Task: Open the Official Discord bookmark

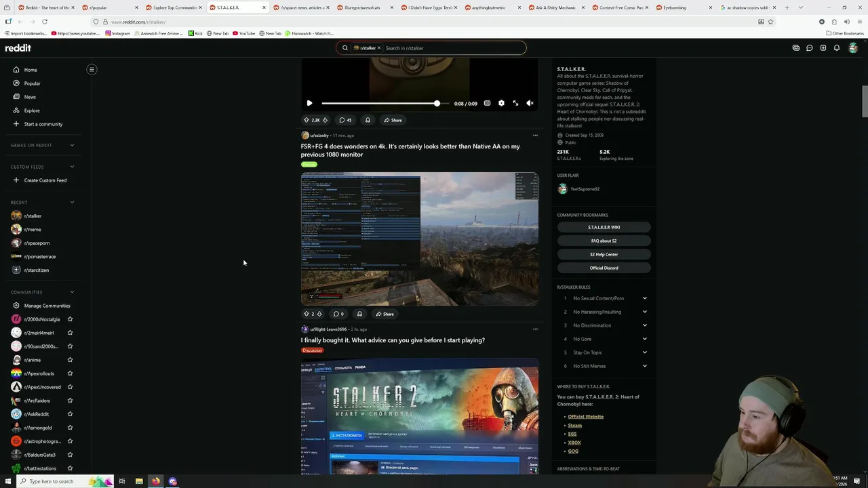Action: click(x=604, y=268)
